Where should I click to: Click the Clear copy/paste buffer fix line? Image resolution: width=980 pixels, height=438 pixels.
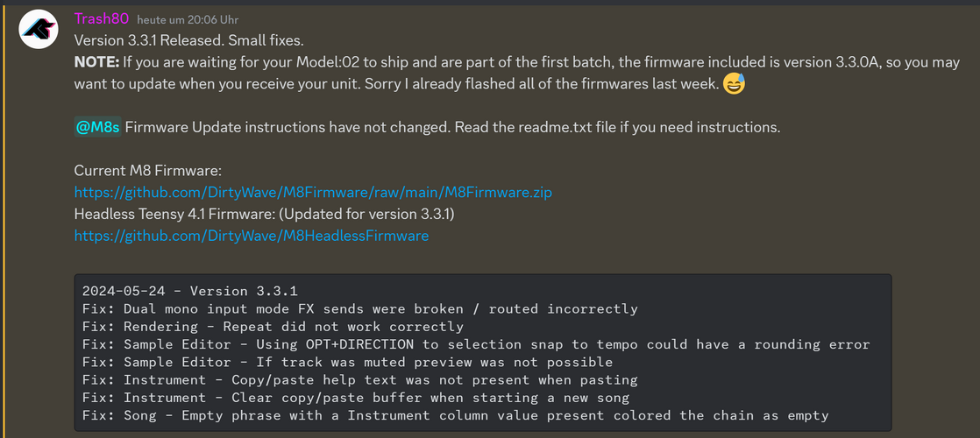(x=356, y=398)
